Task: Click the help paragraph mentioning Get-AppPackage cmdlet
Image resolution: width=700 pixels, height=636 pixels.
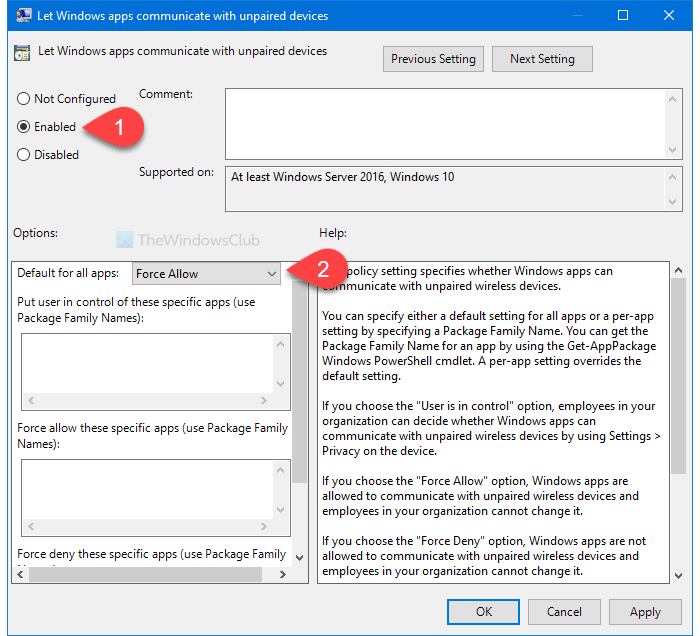Action: tap(489, 346)
